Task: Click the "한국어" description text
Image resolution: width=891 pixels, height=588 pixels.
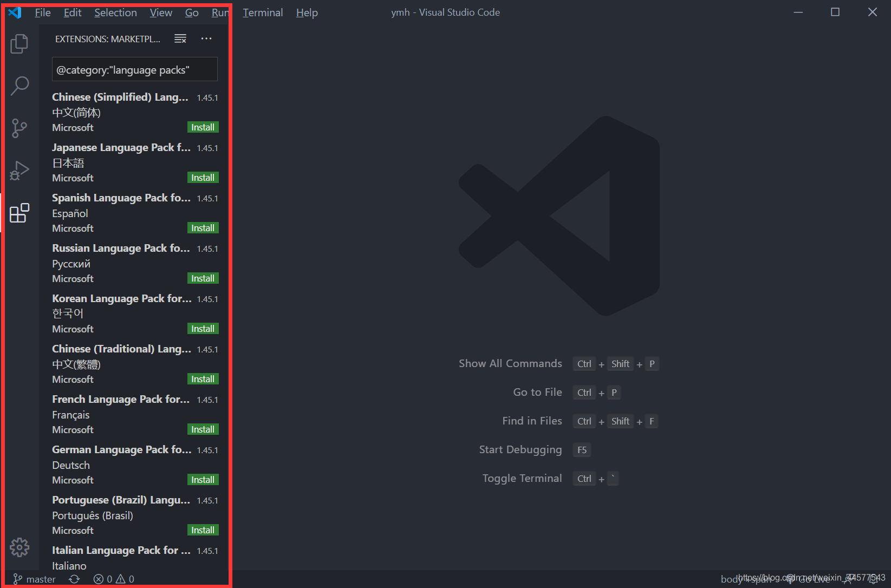Action: 68,313
